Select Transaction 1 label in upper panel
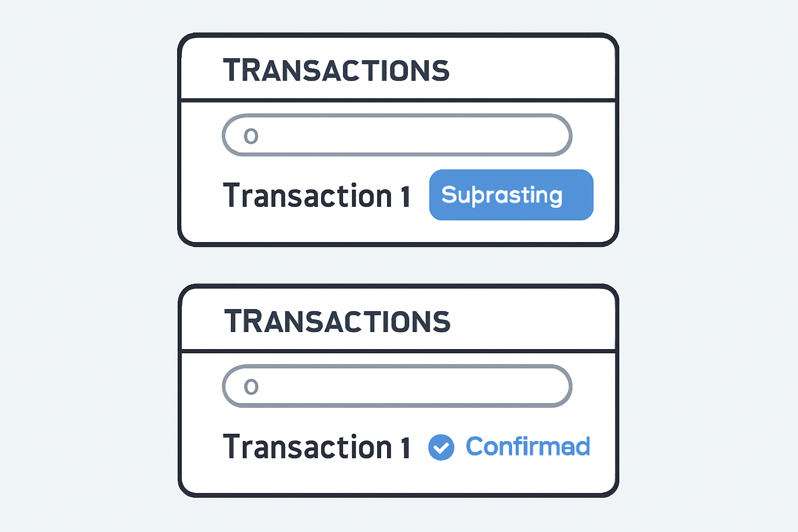This screenshot has height=532, width=798. click(x=316, y=196)
